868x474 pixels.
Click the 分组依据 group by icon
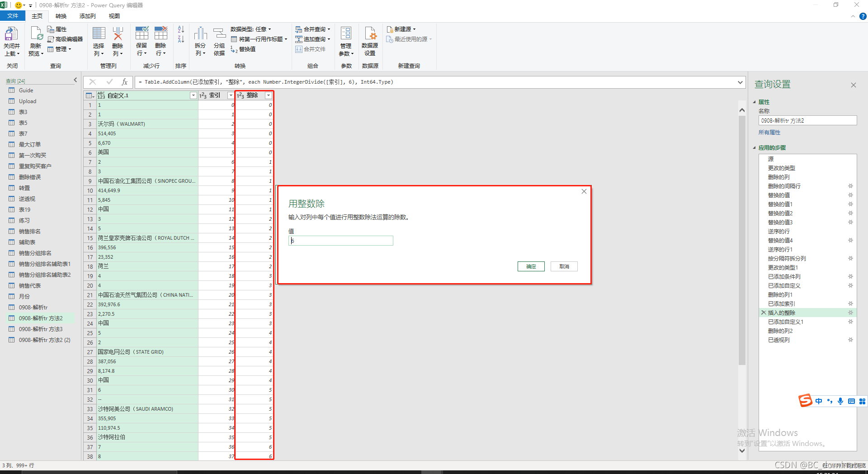219,34
